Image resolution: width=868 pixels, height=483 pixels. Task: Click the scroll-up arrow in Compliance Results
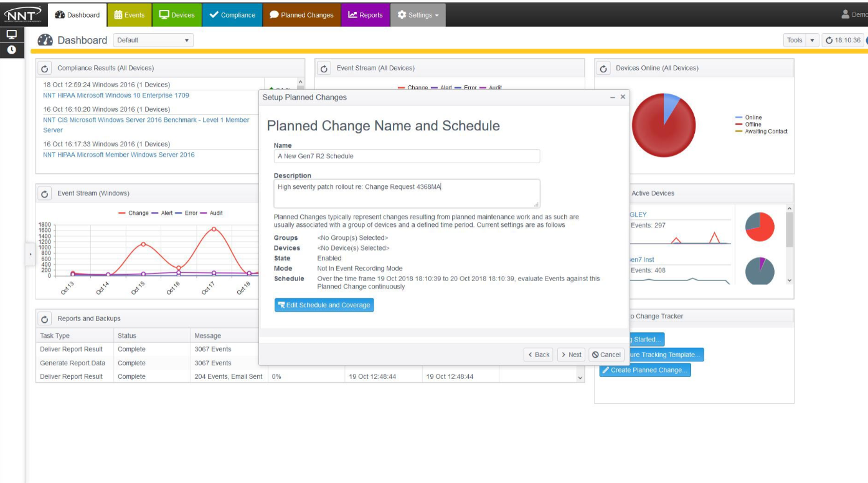click(300, 82)
